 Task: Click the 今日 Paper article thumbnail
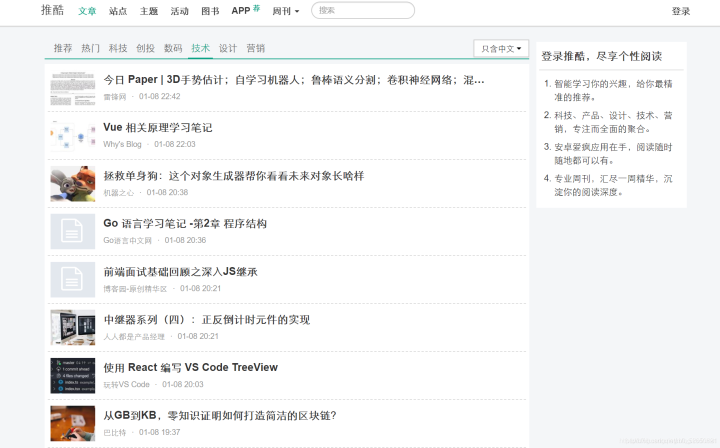(73, 88)
